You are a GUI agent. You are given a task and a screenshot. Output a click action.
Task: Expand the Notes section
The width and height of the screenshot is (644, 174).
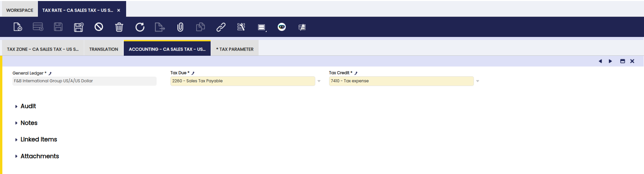coord(29,123)
